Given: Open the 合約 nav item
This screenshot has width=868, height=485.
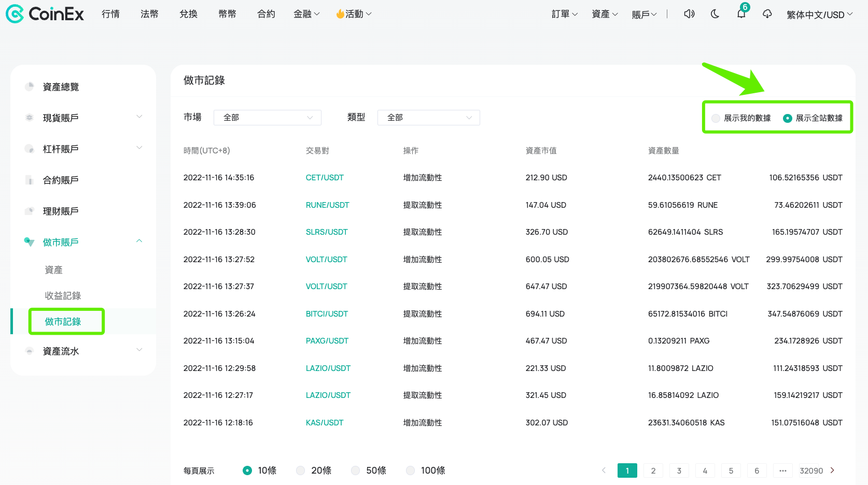Looking at the screenshot, I should tap(266, 14).
